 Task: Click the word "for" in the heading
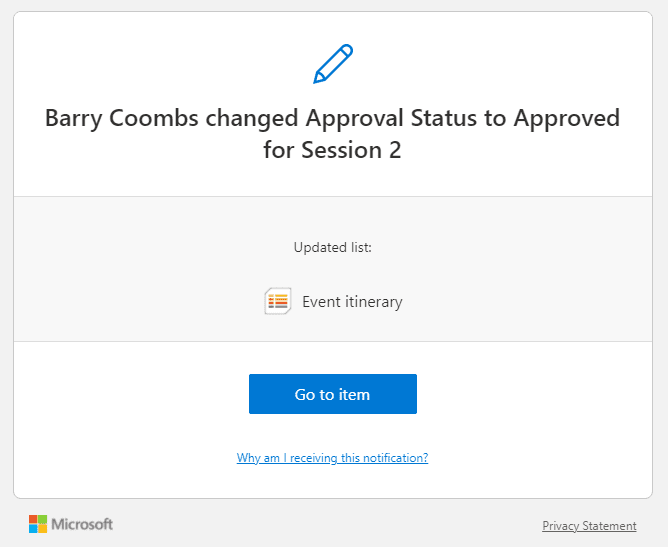point(280,150)
